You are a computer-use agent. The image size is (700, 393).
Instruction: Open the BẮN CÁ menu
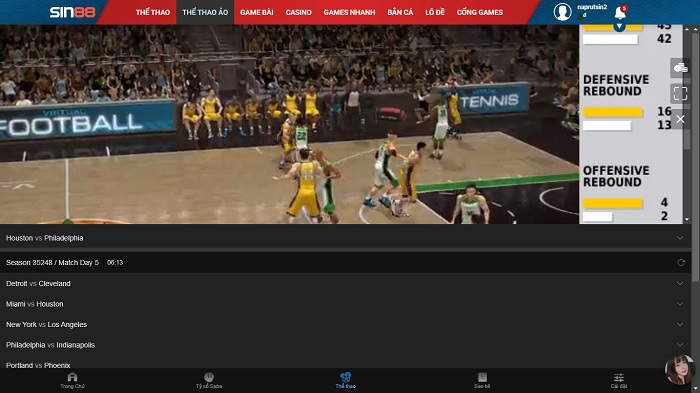click(400, 13)
